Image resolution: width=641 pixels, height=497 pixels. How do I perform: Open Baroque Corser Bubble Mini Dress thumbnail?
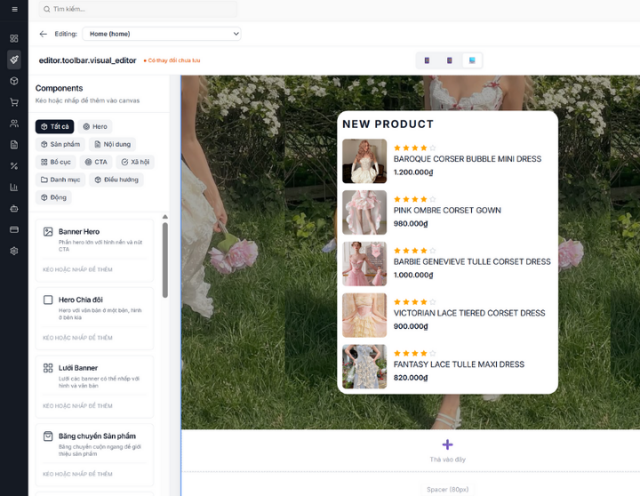[364, 161]
